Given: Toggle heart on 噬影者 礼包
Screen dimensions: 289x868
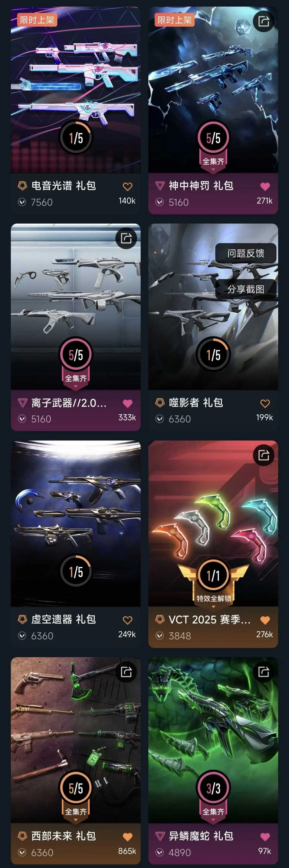Looking at the screenshot, I should click(265, 403).
